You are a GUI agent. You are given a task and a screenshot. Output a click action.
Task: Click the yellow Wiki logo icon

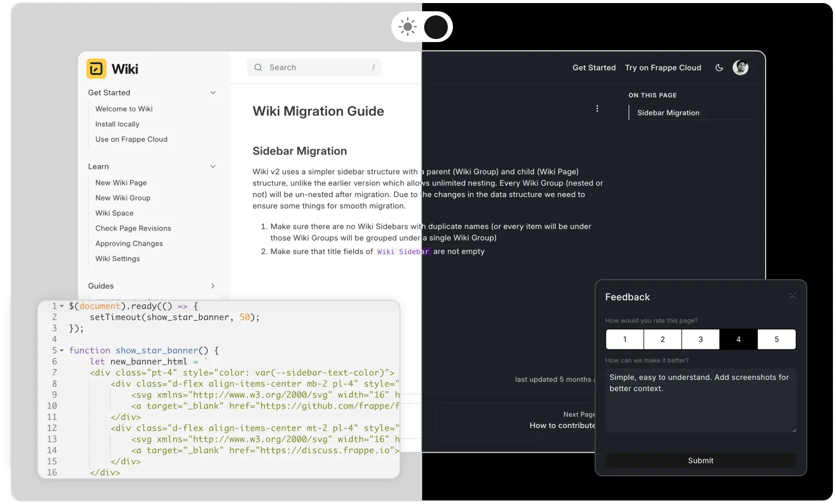pos(96,68)
